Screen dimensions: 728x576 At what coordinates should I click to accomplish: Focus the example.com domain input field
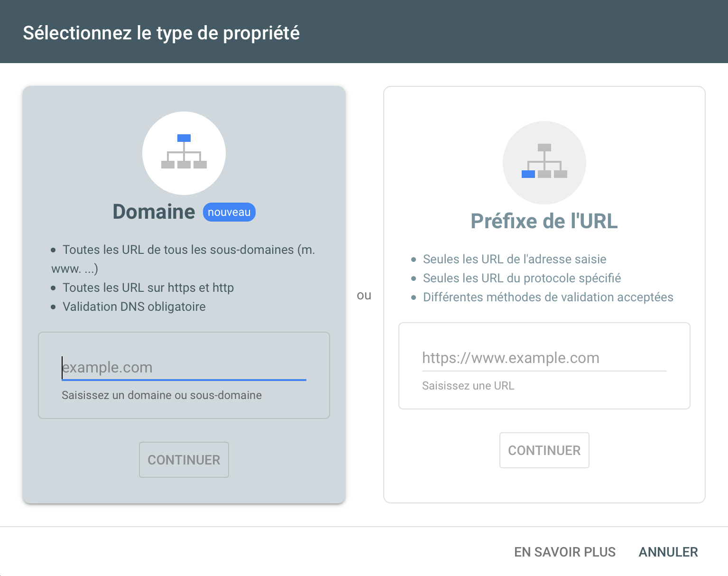(x=184, y=367)
